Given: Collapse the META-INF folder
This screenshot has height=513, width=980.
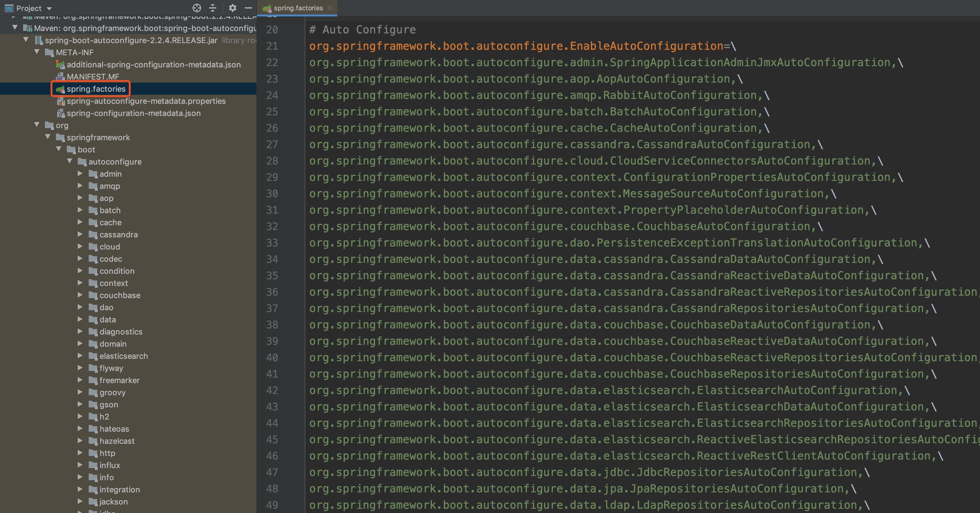Looking at the screenshot, I should tap(37, 52).
